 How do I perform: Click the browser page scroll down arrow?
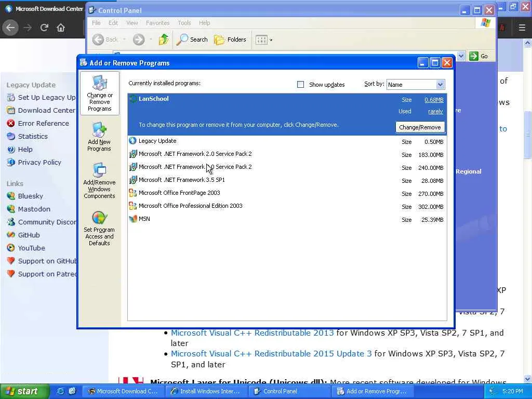pos(528,379)
